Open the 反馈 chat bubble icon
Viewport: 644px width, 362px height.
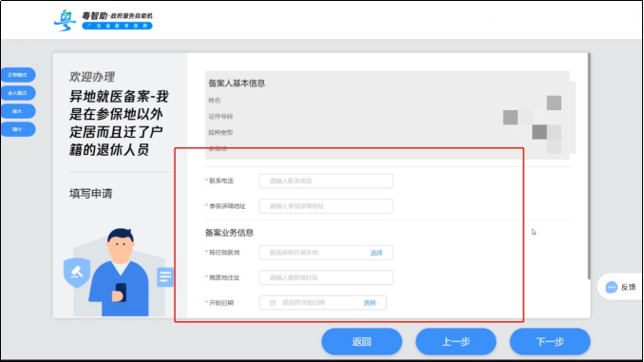[611, 287]
